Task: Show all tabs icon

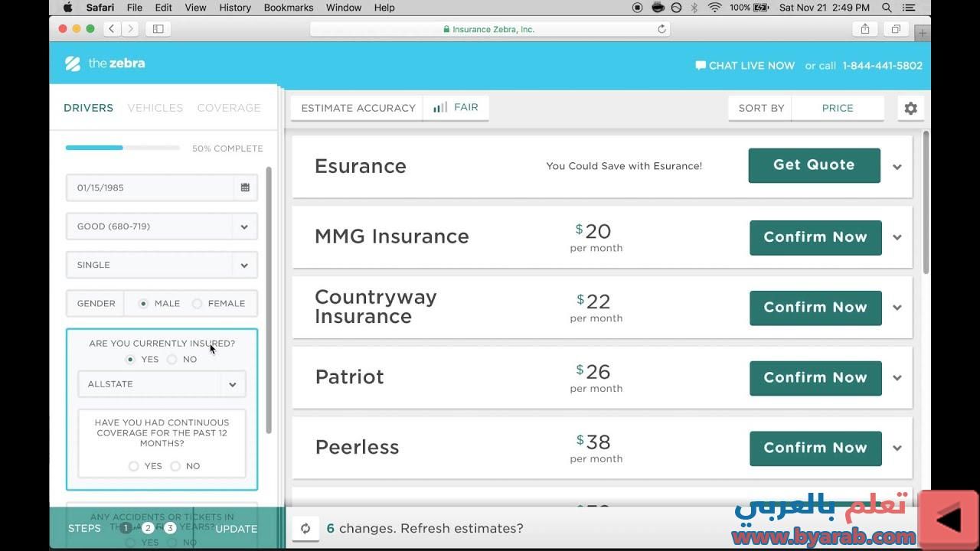Action: point(896,29)
